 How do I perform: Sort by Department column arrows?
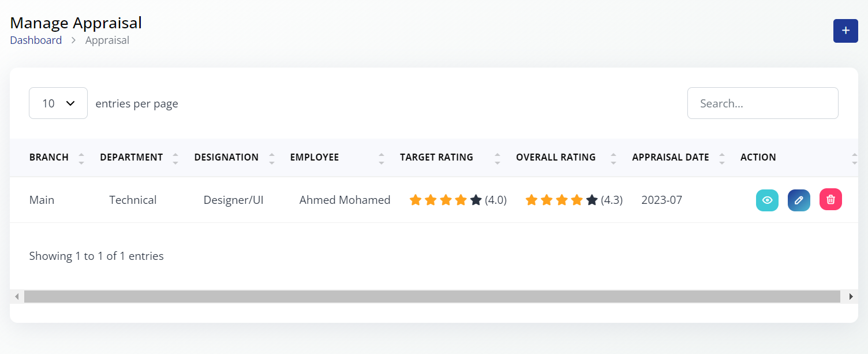[x=175, y=158]
